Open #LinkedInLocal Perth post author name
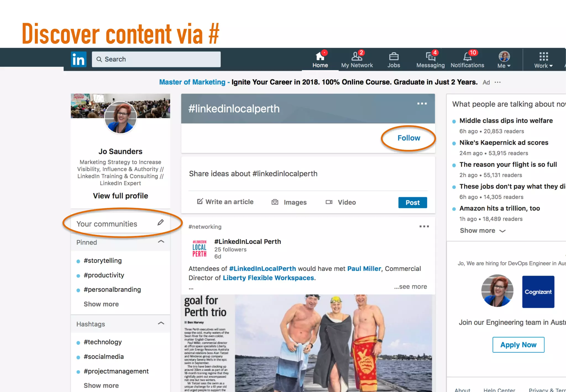Screen dimensions: 566x392 tap(248, 242)
